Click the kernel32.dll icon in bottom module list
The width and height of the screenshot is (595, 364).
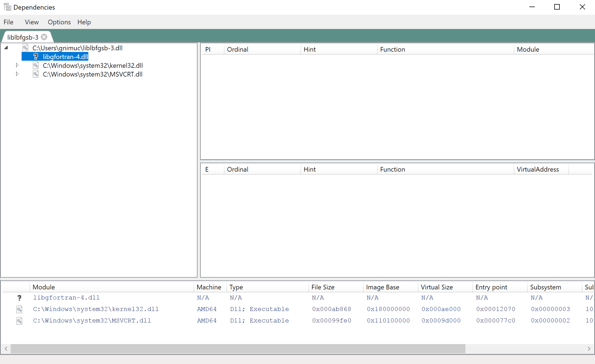(x=19, y=309)
